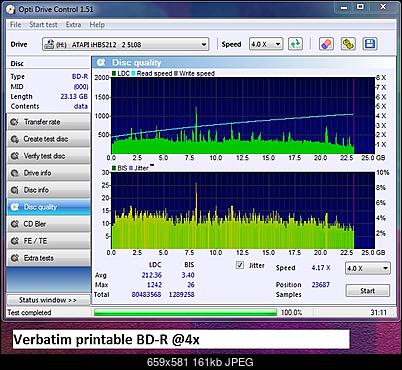Viewport: 402px width, 370px height.
Task: Click the Disc info sidebar icon
Action: [x=14, y=190]
